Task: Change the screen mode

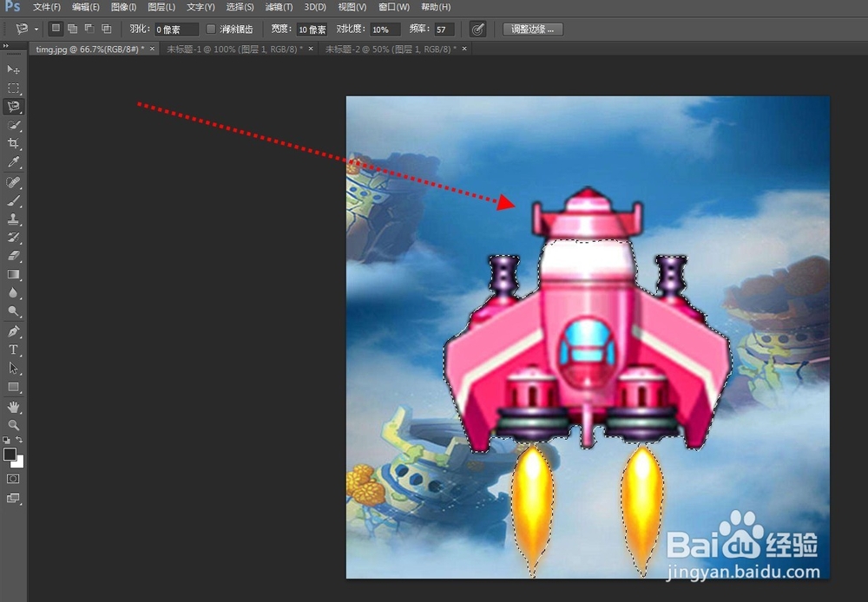Action: click(x=13, y=498)
